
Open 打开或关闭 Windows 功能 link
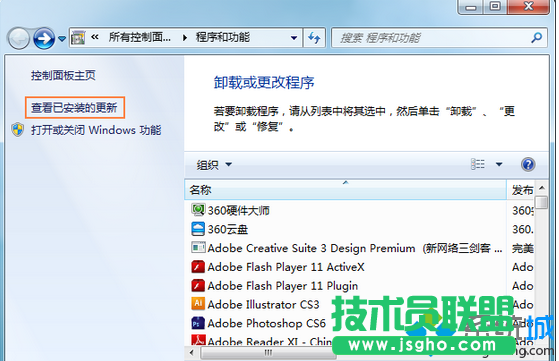pos(96,130)
